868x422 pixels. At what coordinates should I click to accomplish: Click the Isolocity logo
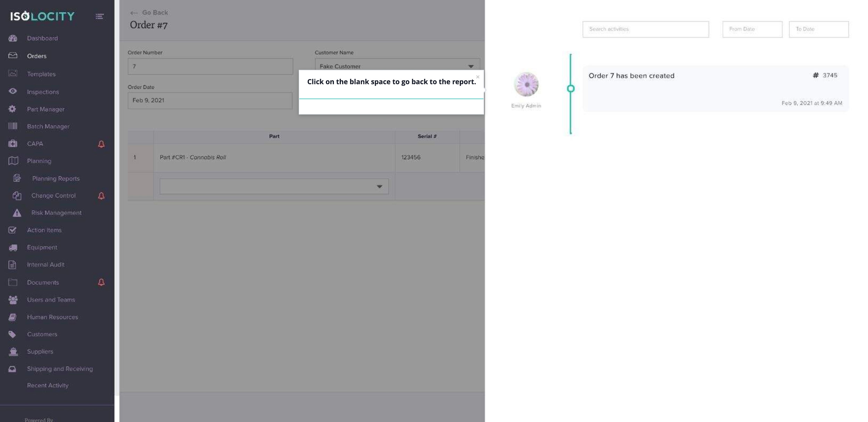click(x=42, y=16)
